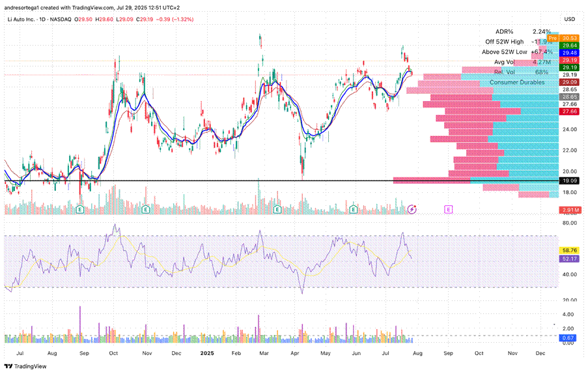This screenshot has height=374, width=588.
Task: Select the red 29.19 price label
Action: pos(569,60)
